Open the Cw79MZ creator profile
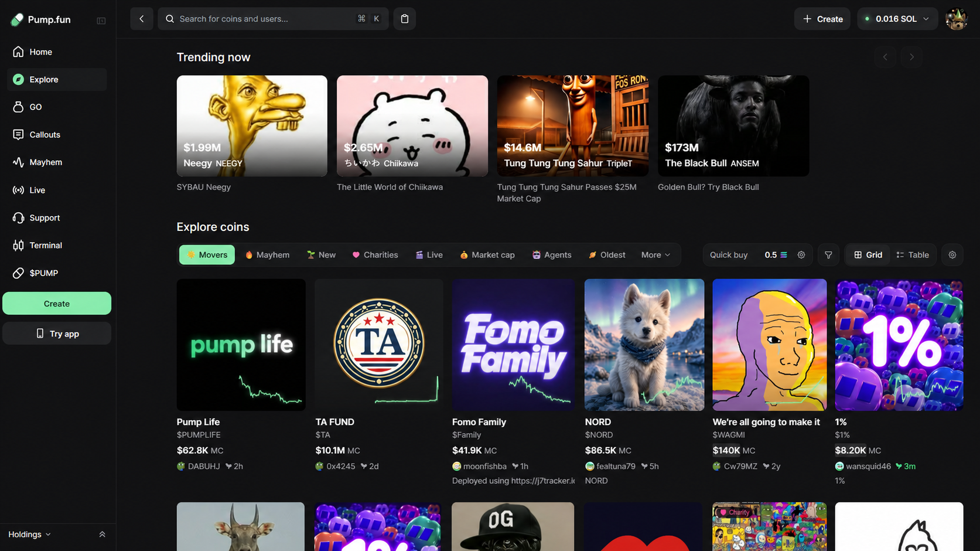Image resolution: width=980 pixels, height=551 pixels. point(735,466)
